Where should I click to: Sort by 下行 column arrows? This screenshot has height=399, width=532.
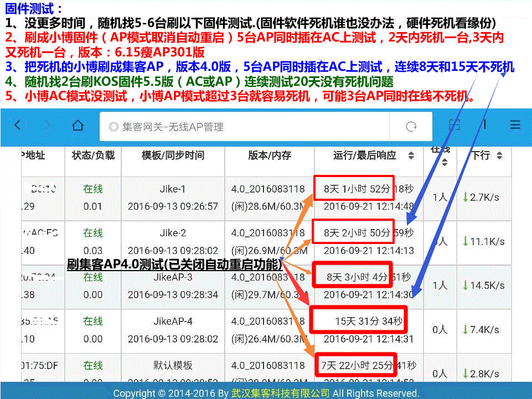pos(499,156)
